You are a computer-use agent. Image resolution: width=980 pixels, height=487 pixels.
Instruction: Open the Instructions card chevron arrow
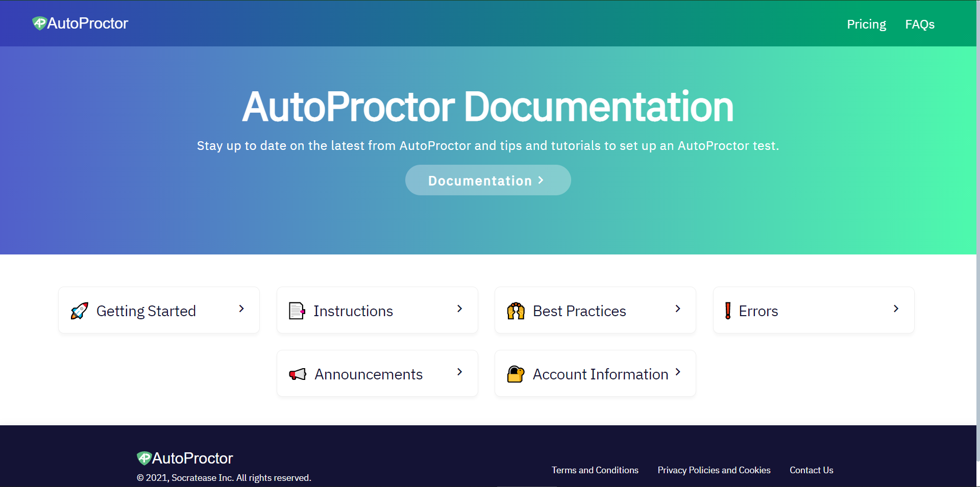click(459, 309)
